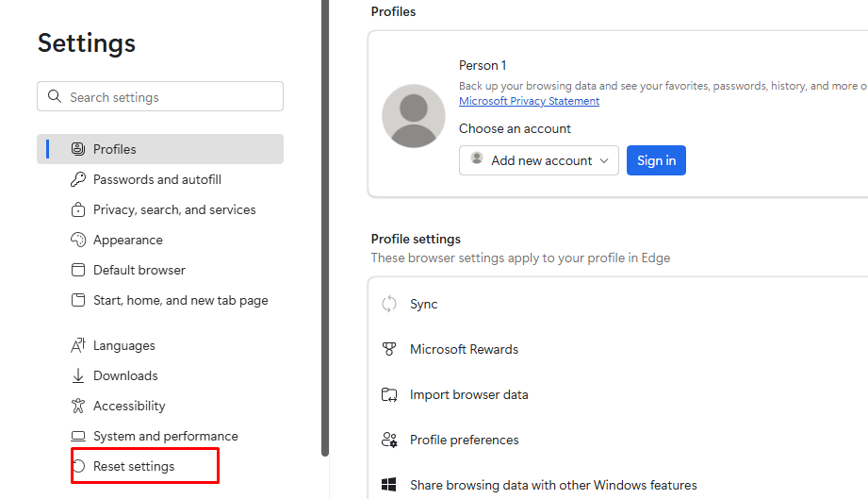This screenshot has width=868, height=499.
Task: Click the Passwords and autofill key icon
Action: (78, 179)
